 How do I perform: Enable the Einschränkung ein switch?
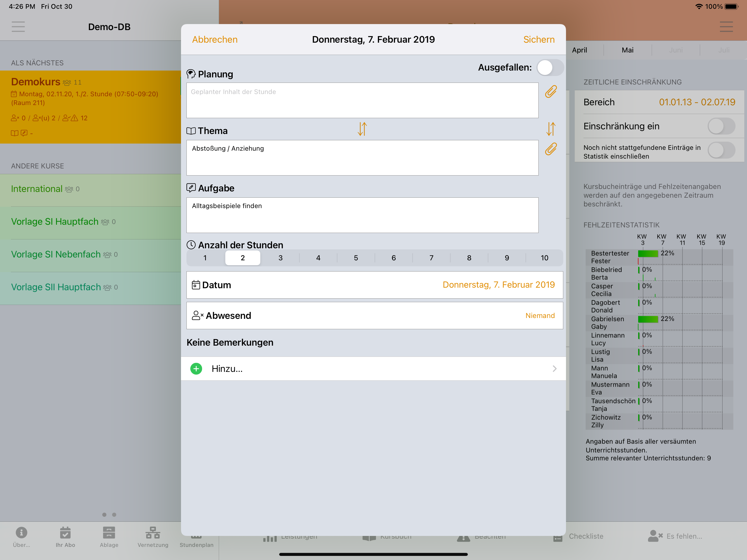click(721, 126)
